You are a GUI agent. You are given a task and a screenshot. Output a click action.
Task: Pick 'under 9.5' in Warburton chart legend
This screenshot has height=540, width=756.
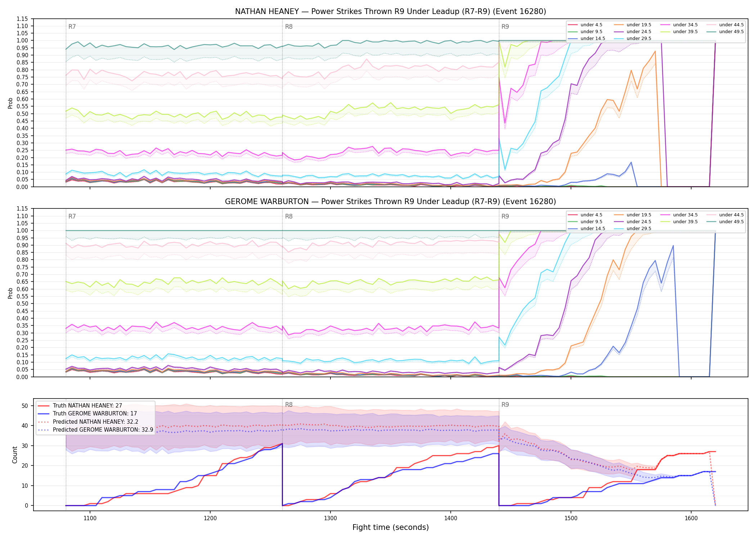(585, 222)
